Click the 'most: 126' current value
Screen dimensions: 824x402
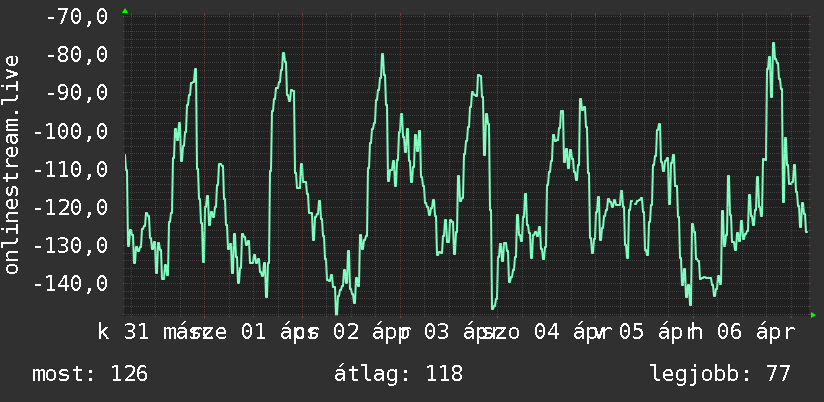click(90, 374)
